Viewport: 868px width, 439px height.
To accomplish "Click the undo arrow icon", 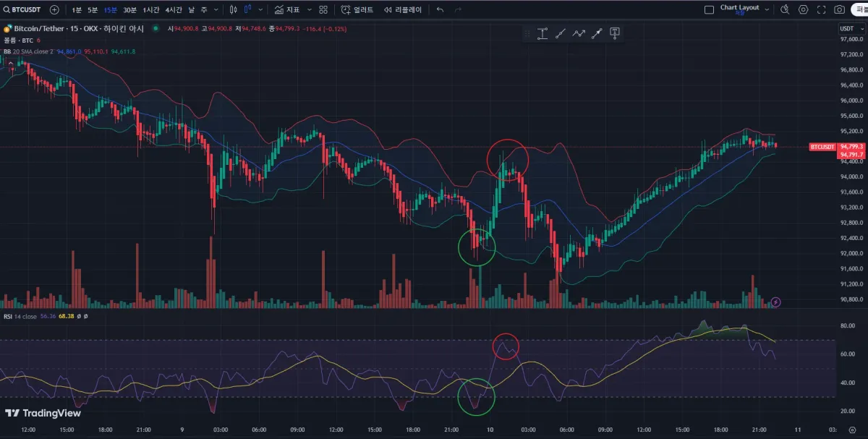I will (x=441, y=10).
